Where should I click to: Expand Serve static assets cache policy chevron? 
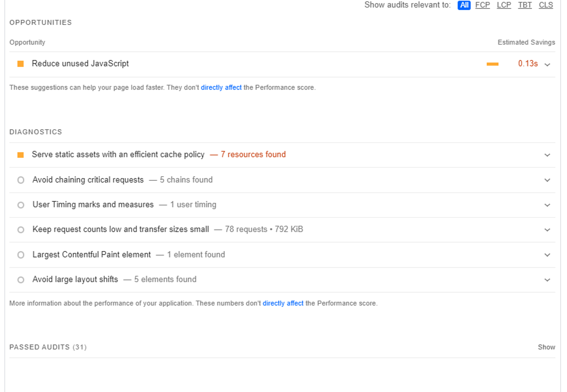point(547,155)
